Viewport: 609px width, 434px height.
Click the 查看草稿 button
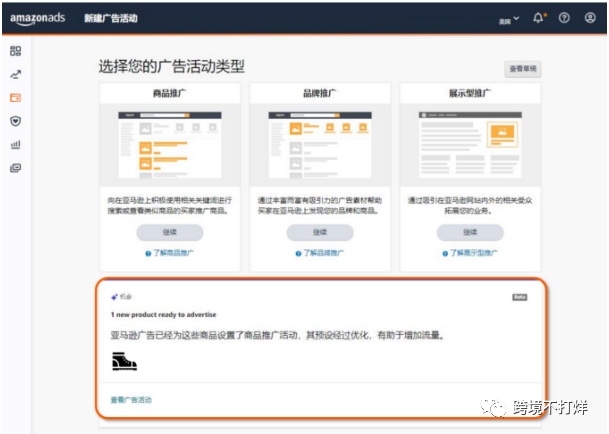(523, 69)
